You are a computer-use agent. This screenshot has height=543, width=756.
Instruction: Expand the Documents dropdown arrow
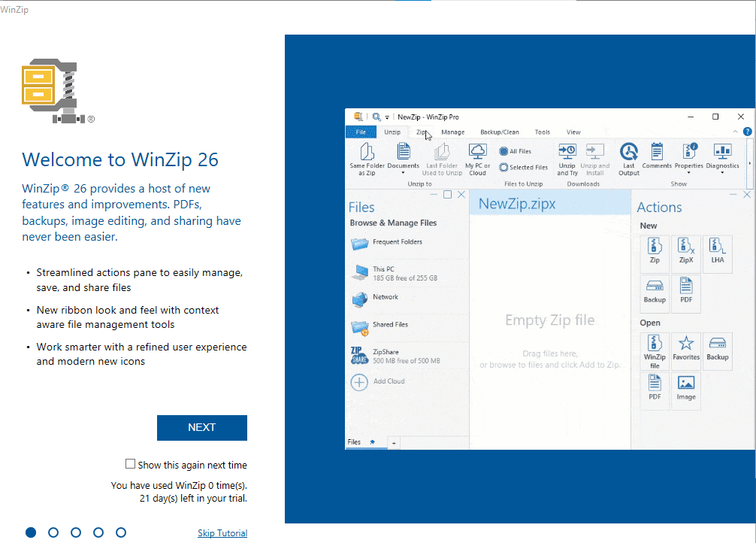(403, 173)
